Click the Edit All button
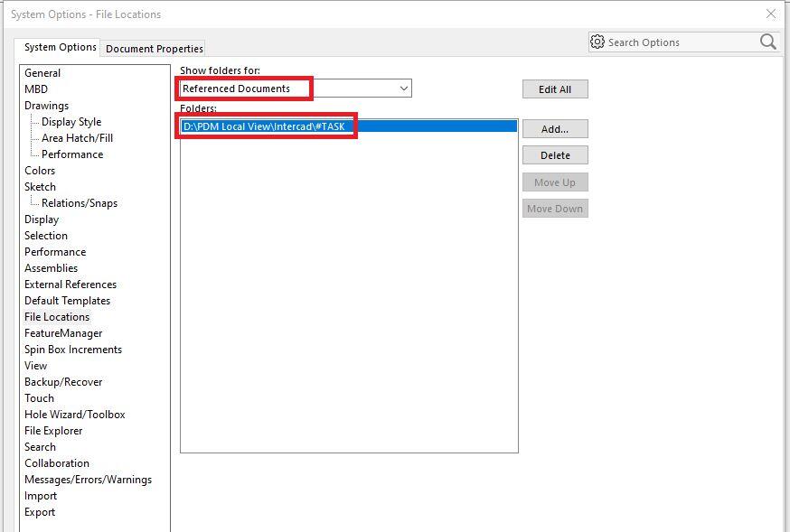Image resolution: width=790 pixels, height=532 pixels. [x=554, y=89]
